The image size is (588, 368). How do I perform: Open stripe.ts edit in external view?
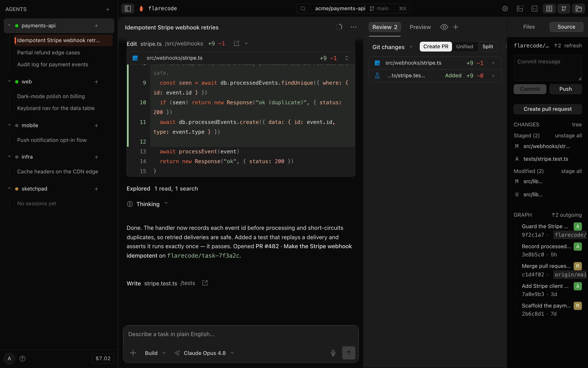[236, 43]
